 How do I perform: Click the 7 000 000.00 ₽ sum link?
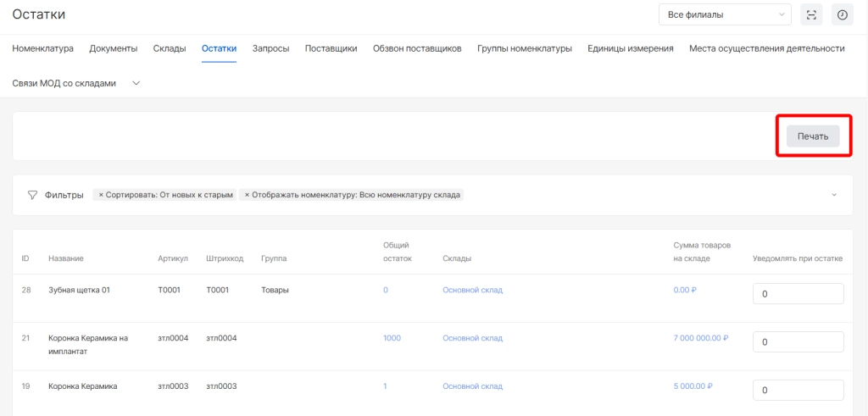pos(700,338)
